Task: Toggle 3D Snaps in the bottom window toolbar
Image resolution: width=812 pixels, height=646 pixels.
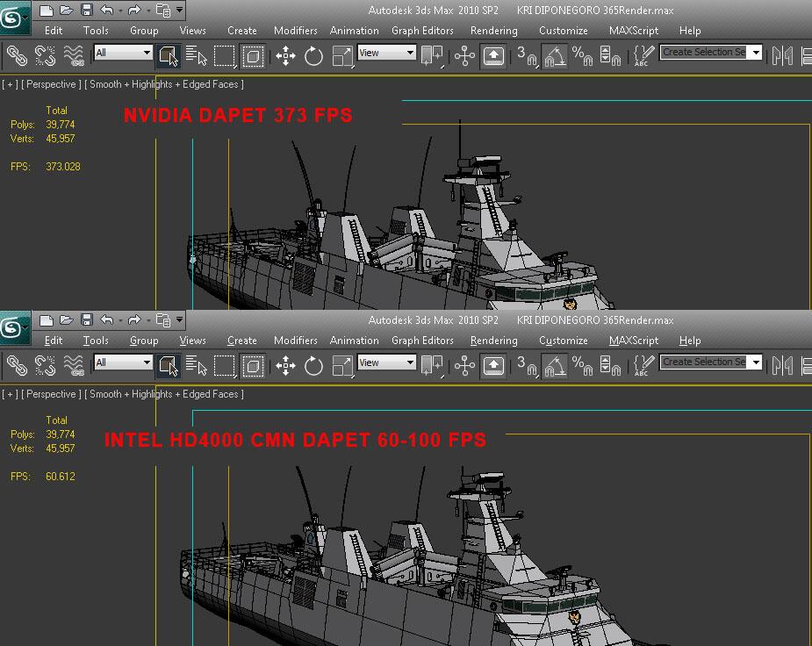Action: tap(526, 365)
